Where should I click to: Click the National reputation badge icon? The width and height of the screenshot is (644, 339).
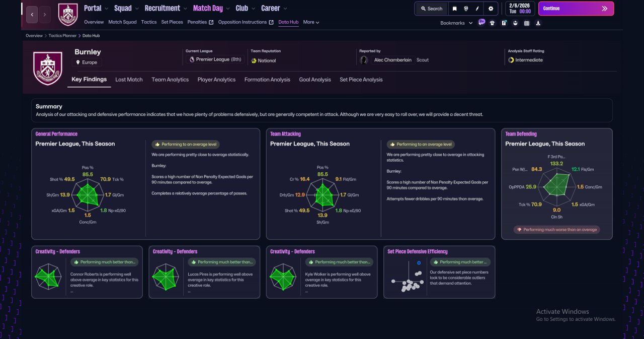click(254, 60)
